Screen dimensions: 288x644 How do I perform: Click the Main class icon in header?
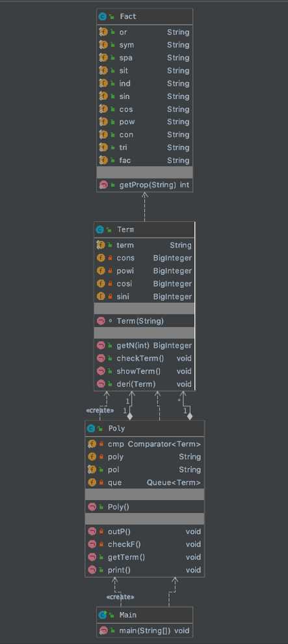(103, 615)
